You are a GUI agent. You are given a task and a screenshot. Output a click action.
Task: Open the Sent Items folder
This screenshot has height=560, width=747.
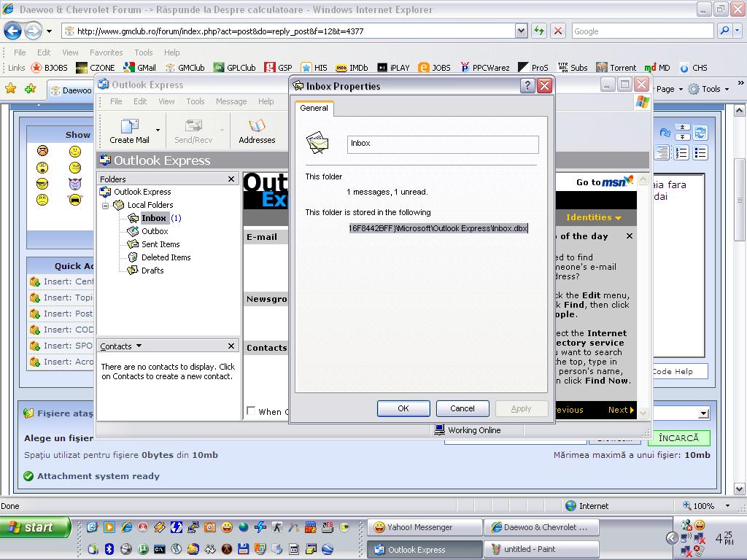tap(160, 244)
